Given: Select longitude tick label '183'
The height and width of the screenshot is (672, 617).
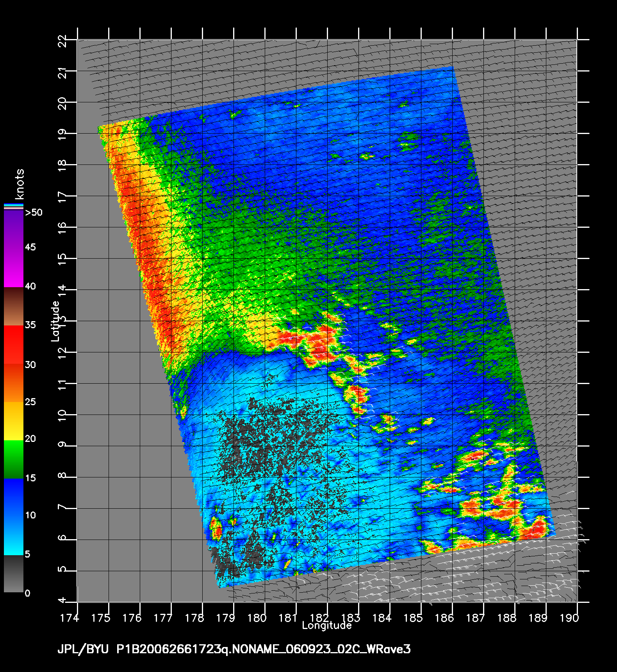Looking at the screenshot, I should 351,618.
